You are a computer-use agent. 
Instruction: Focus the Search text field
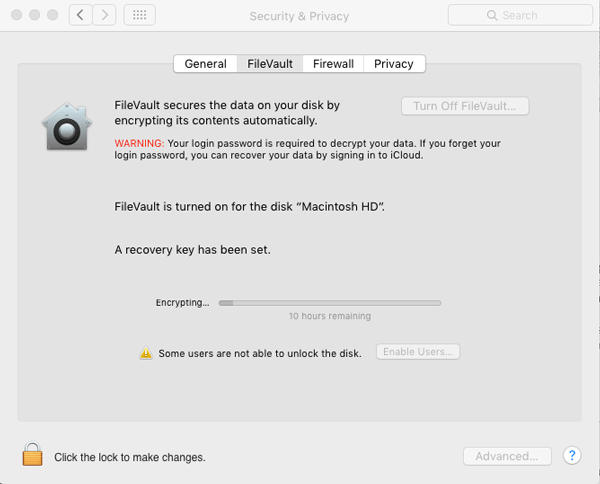point(525,16)
